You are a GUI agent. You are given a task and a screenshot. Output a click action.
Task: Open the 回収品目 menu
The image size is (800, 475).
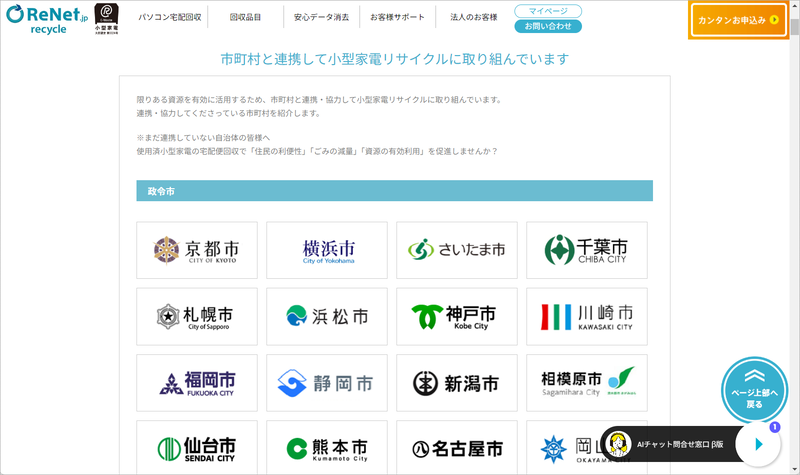tap(245, 17)
